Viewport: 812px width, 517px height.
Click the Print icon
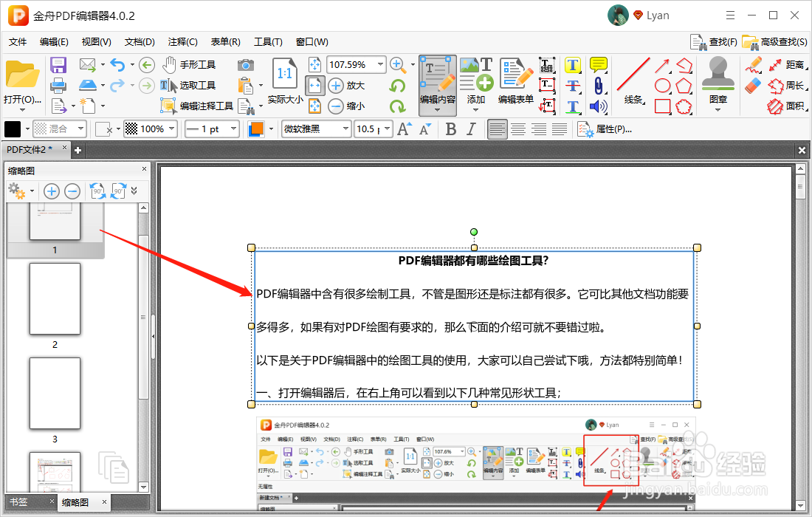point(58,86)
